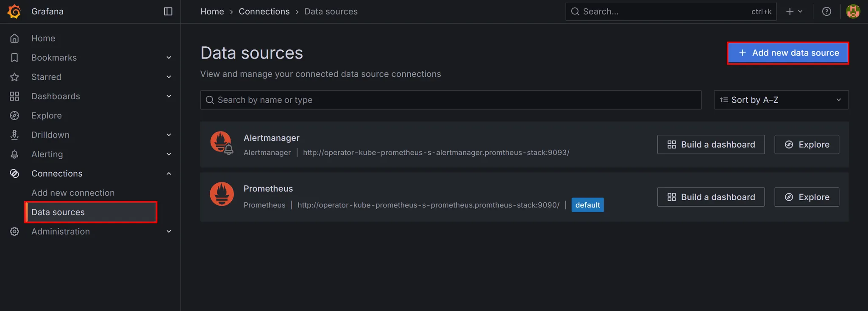Click the Prometheus data source flame icon
Viewport: 868px width, 311px height.
tap(222, 194)
